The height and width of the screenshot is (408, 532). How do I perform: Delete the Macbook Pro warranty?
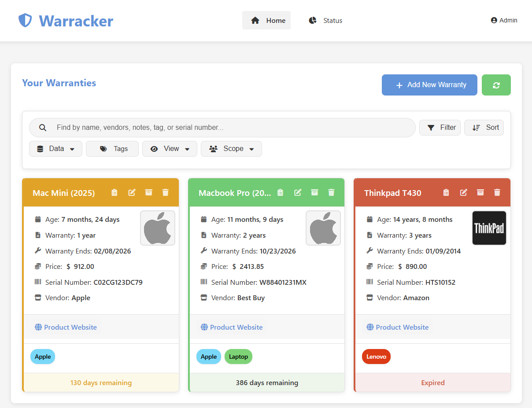[x=331, y=192]
